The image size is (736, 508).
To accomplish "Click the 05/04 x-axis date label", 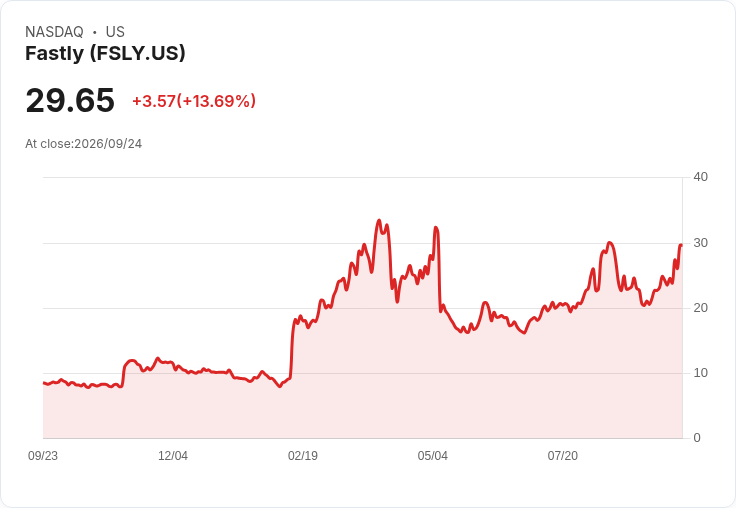I will (x=432, y=456).
